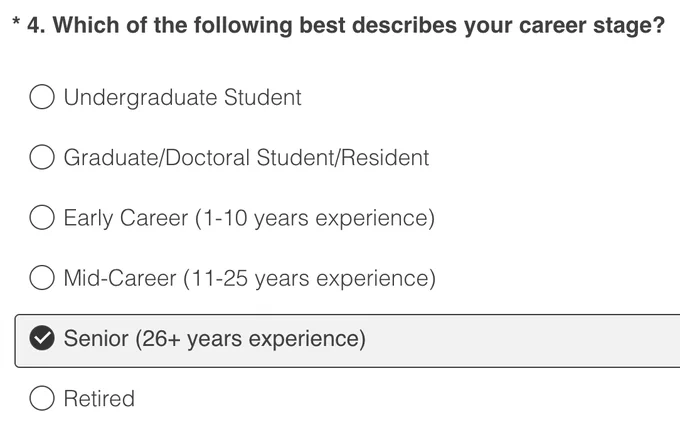
Task: Click the "Graduate/Doctoral Student/Resident" label
Action: (246, 158)
